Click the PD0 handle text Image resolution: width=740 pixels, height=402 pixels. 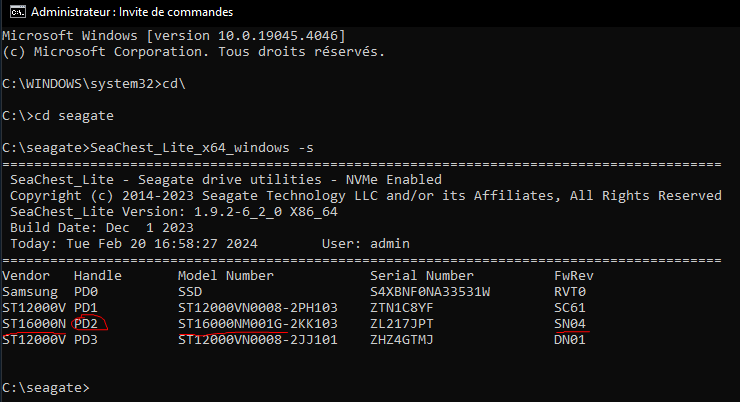(86, 292)
